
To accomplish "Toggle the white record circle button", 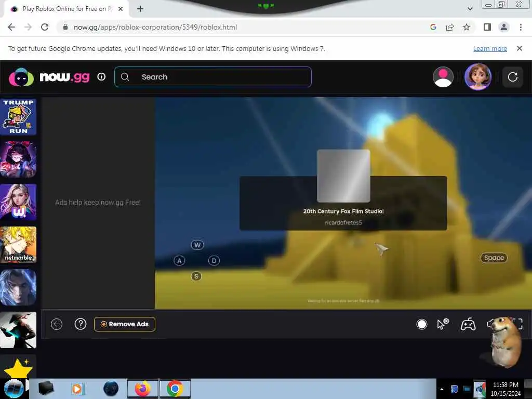I will point(422,324).
